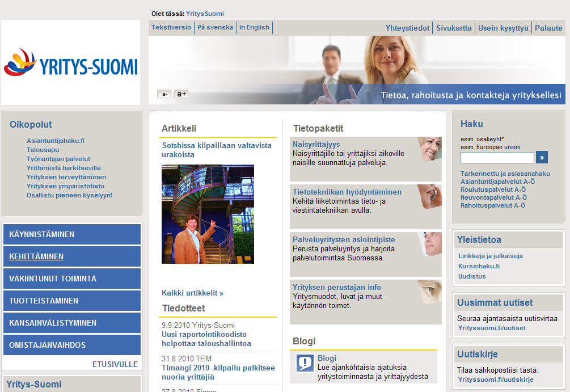
Task: Open Usein kysyttyä page
Action: [503, 28]
